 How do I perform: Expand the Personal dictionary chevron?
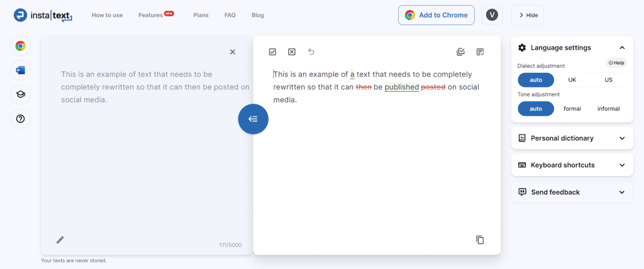pos(622,138)
